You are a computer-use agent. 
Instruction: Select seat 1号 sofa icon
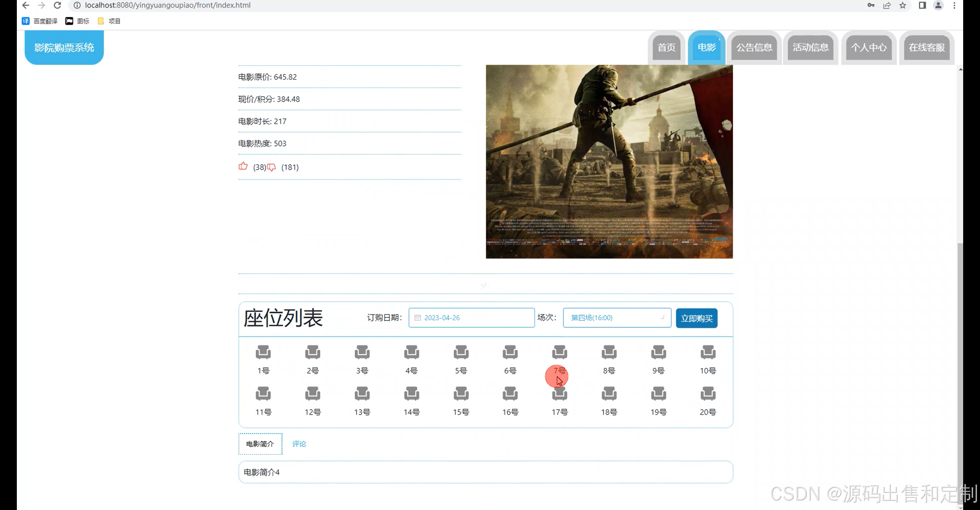[x=263, y=352]
